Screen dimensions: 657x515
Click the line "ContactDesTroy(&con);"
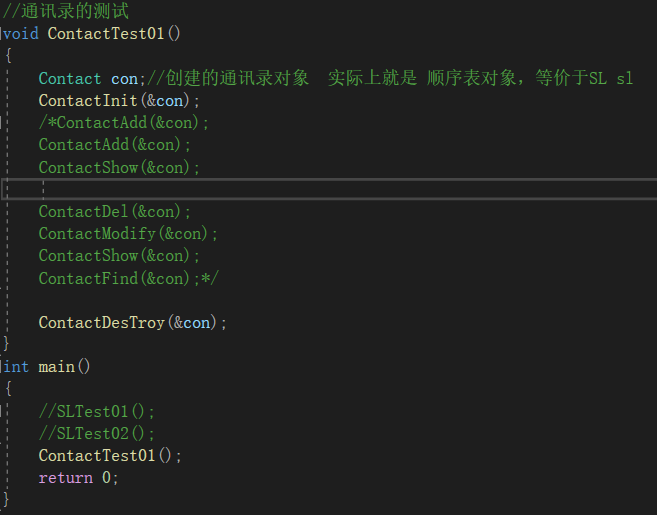[x=133, y=323]
